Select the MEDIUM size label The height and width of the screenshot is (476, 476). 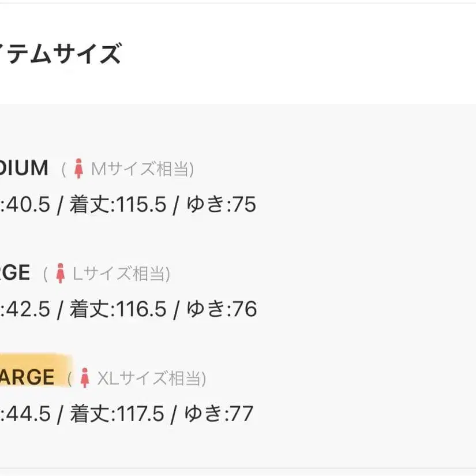(x=24, y=168)
